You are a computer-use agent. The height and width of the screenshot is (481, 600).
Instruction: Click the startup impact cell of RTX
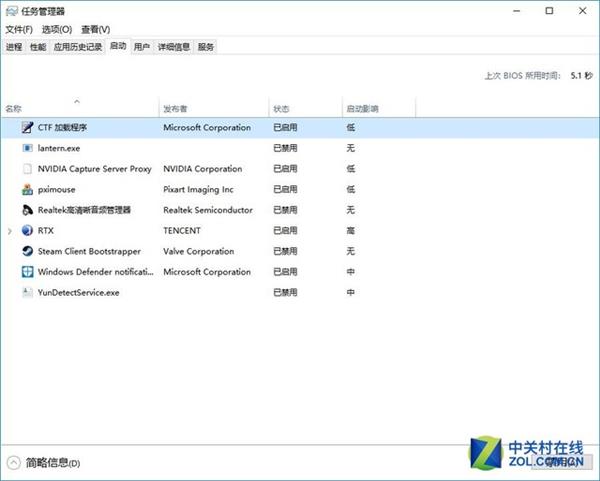point(351,231)
